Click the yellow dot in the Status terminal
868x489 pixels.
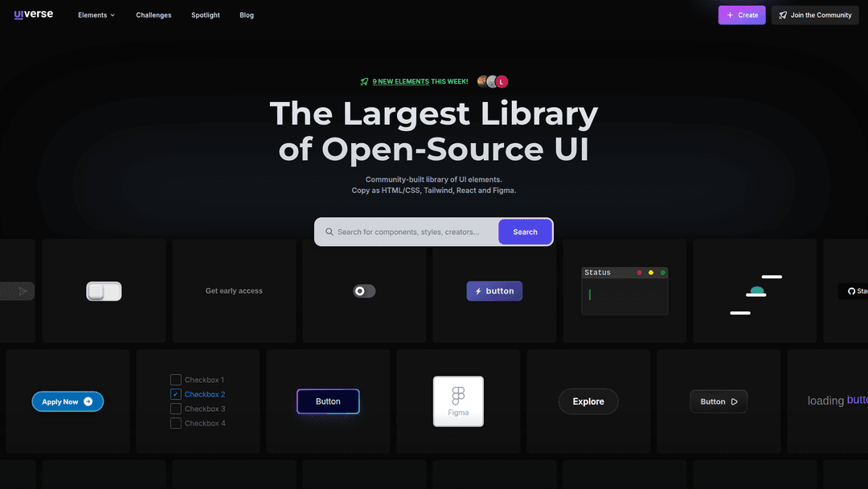[x=651, y=273]
